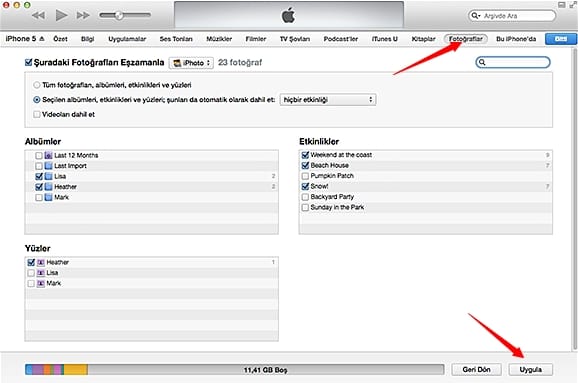
Task: Click the Geri Dön button
Action: (476, 369)
